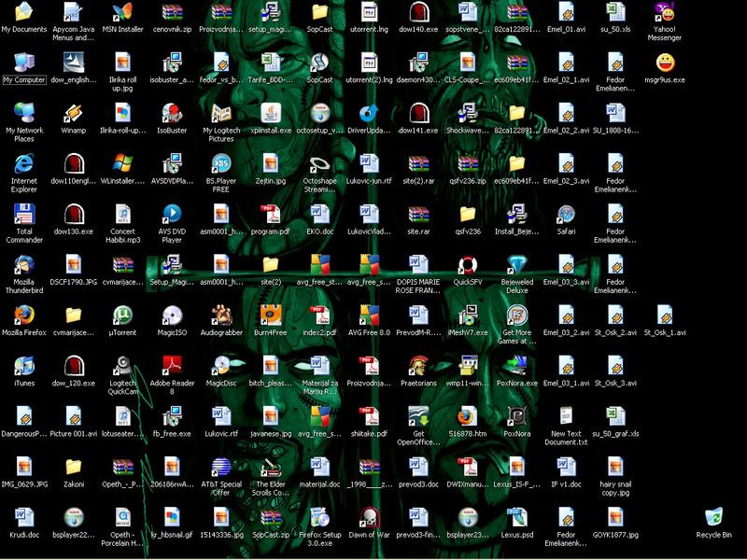Screen dimensions: 747x560
Task: Select the Yahoo! Messenger icon
Action: [x=668, y=14]
